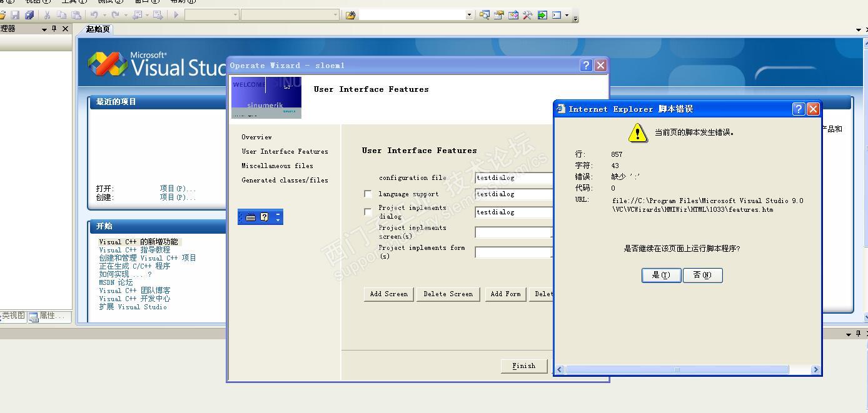Close the left explorer panel
The image size is (868, 413).
pyautogui.click(x=65, y=29)
